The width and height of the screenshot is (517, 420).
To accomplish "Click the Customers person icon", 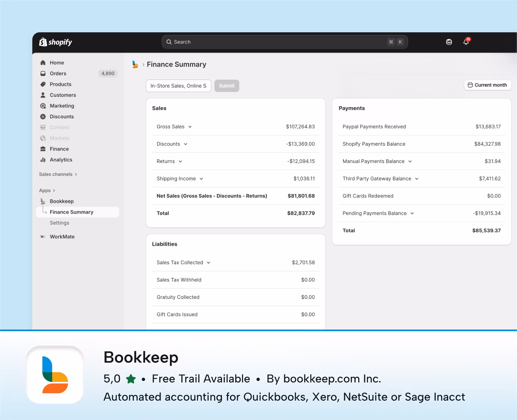I will tap(43, 95).
